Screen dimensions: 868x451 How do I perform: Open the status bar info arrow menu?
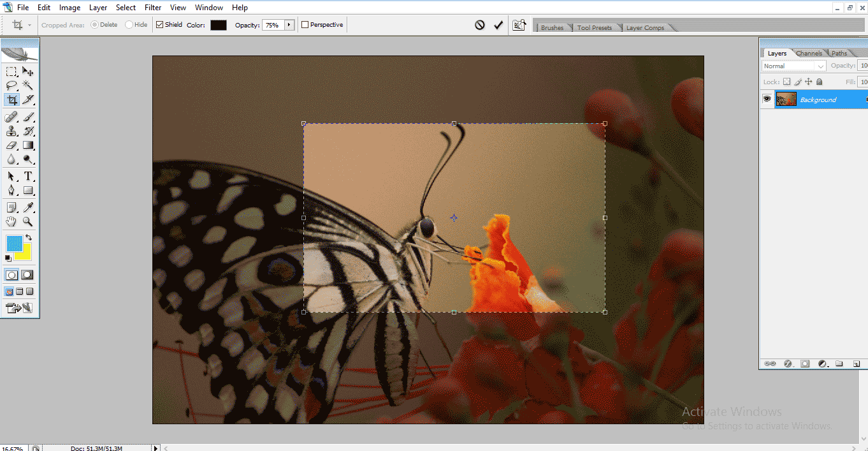coord(156,448)
